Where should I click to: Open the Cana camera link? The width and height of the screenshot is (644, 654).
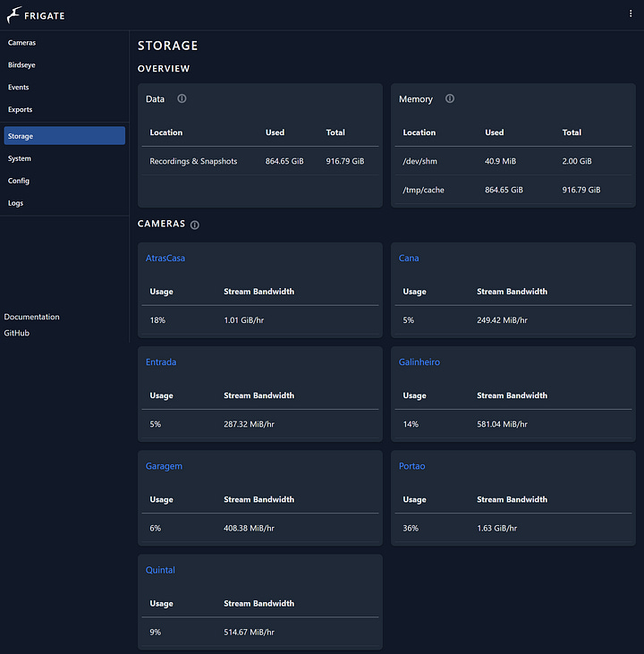click(409, 259)
